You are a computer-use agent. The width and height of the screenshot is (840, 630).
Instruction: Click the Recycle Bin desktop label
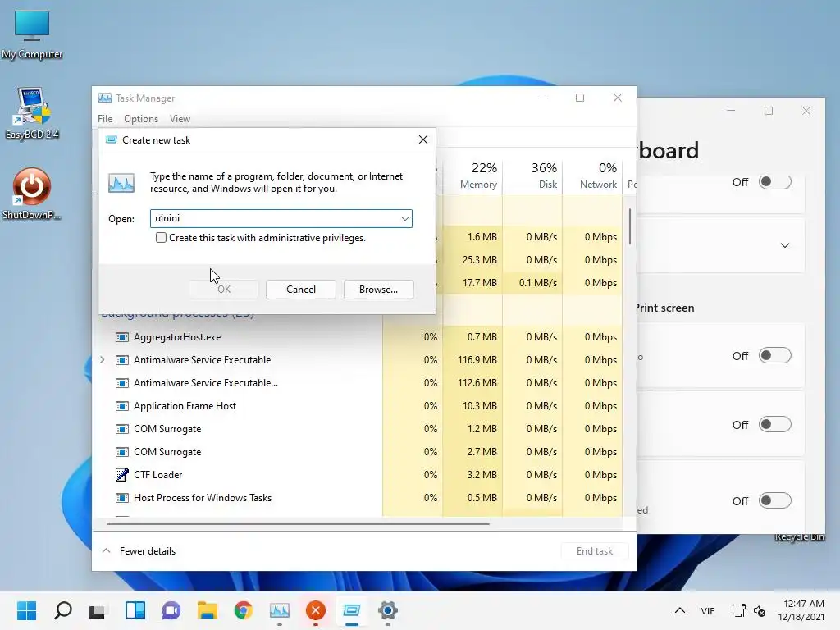(799, 536)
